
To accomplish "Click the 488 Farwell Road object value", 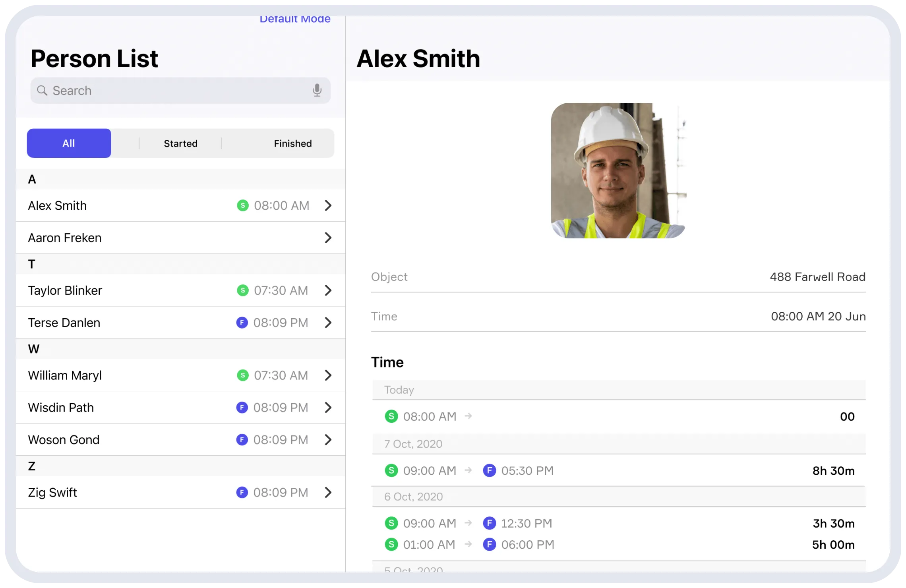I will click(x=817, y=277).
